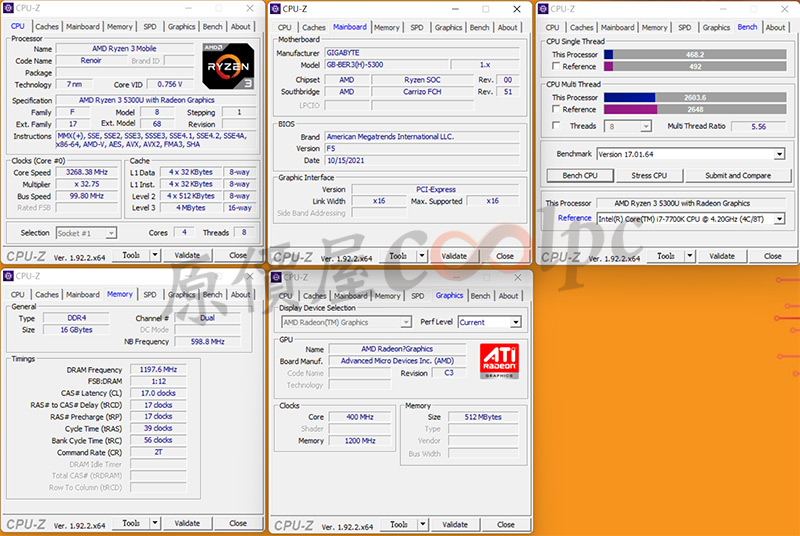Click the Multi Thread Ratio value 5.56
The image size is (800, 536).
(x=758, y=126)
